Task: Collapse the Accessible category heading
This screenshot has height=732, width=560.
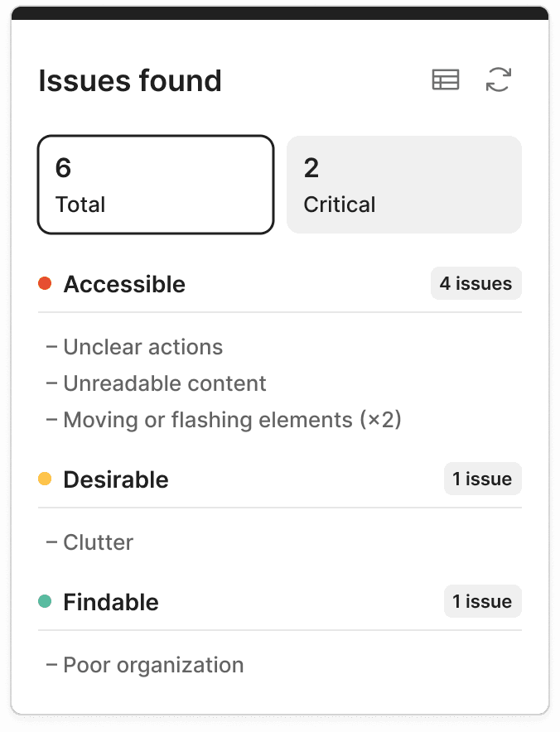Action: pos(124,284)
